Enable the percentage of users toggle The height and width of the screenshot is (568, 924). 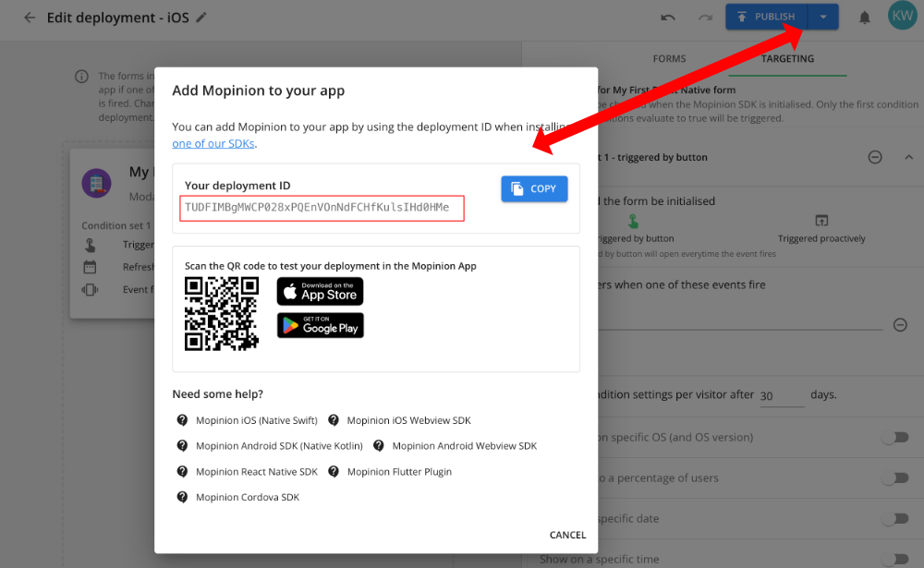[x=895, y=477]
